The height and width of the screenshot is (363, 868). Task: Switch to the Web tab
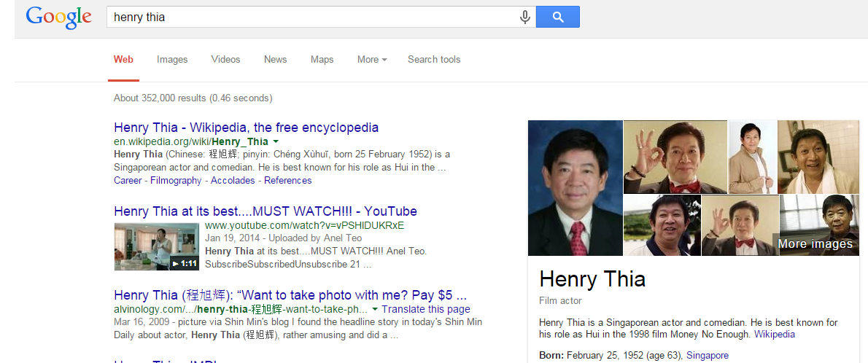(123, 59)
